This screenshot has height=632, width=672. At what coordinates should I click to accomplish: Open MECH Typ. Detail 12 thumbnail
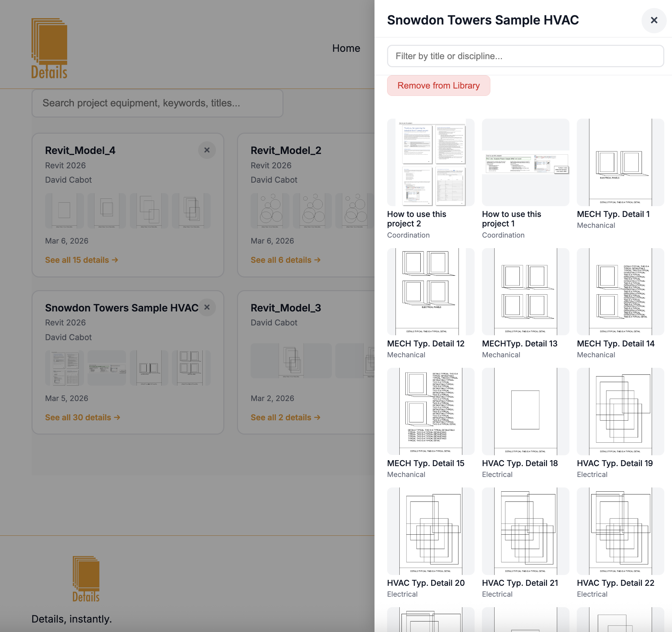430,292
